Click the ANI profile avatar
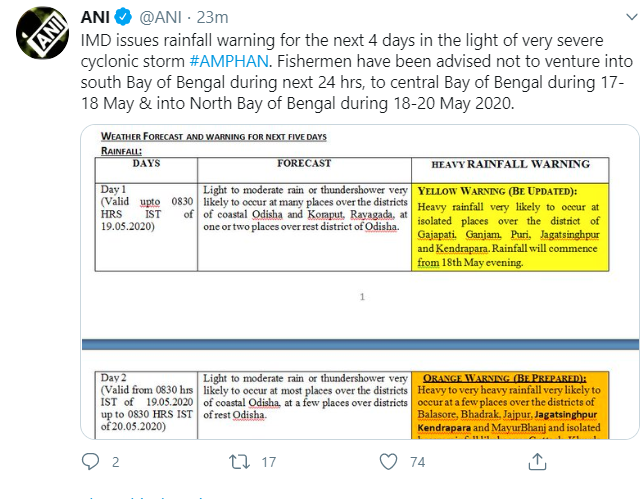 click(x=40, y=40)
